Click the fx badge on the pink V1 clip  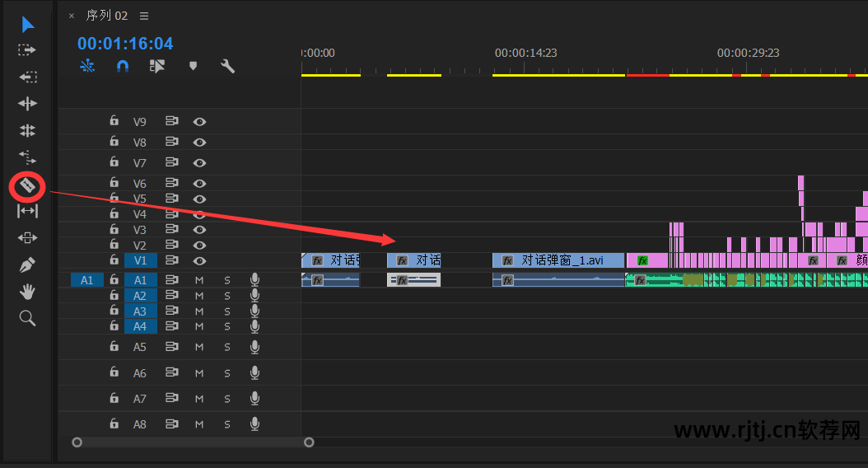coord(642,260)
